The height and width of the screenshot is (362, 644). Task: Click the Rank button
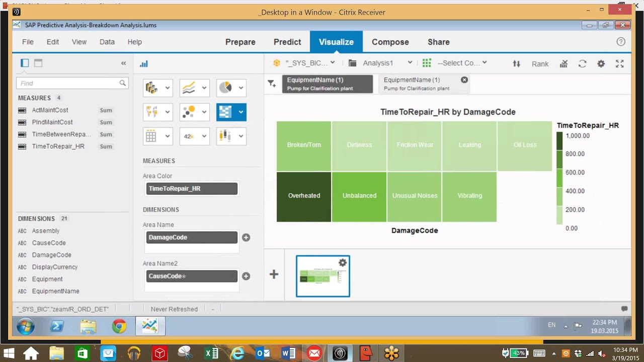[540, 64]
